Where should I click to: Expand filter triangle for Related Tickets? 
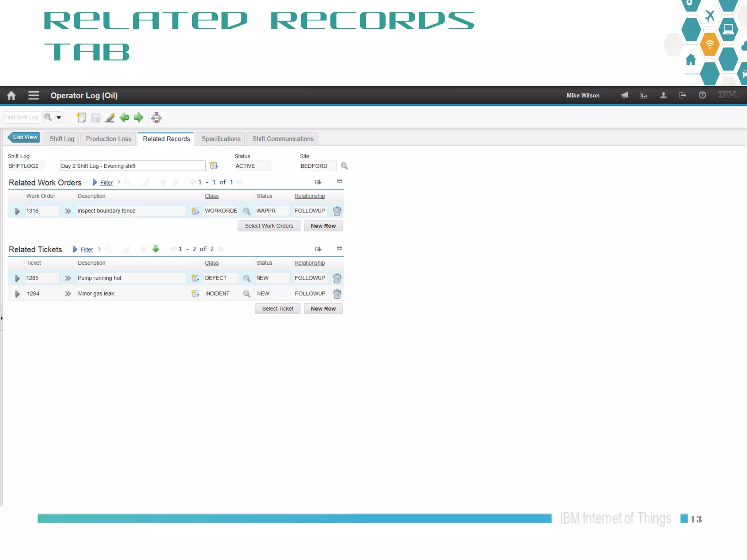(x=75, y=249)
